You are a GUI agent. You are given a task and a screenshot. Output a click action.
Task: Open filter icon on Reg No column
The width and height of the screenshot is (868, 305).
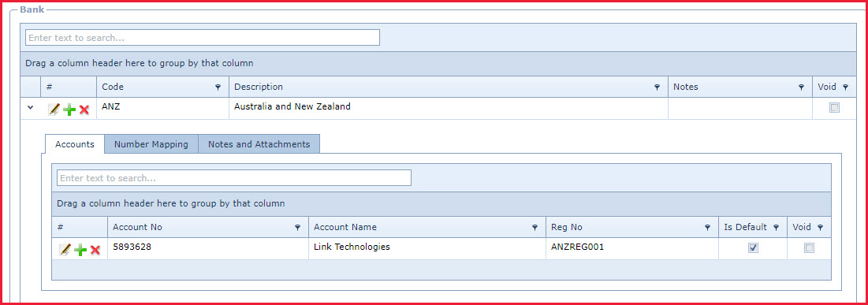pyautogui.click(x=707, y=228)
